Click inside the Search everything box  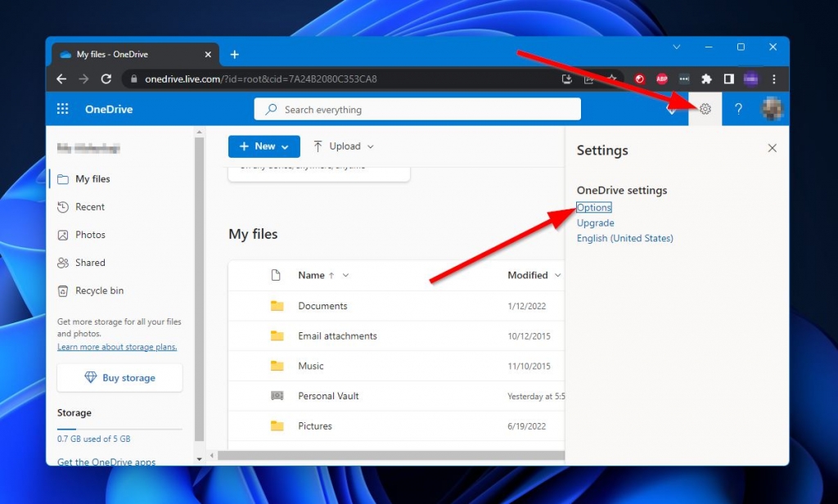(417, 109)
